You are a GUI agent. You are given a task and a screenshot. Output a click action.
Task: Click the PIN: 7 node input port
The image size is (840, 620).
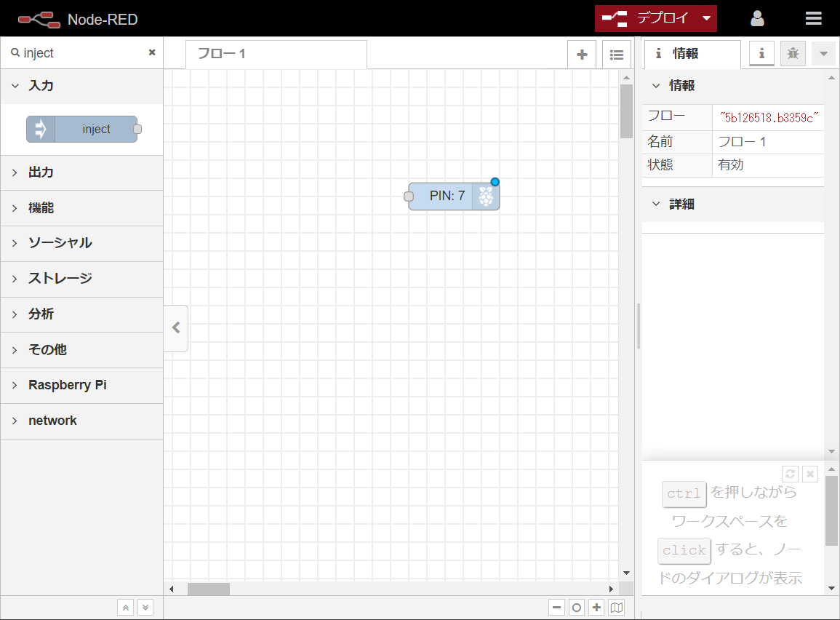click(409, 196)
